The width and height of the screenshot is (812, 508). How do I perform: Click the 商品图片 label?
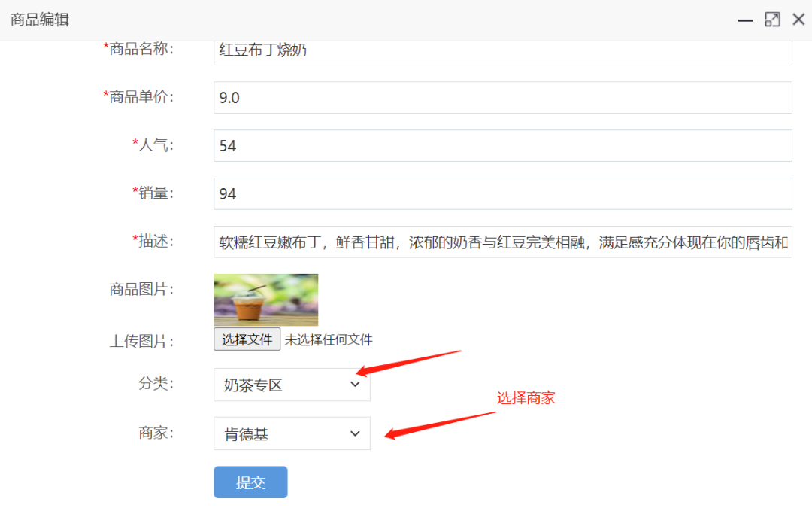[141, 289]
